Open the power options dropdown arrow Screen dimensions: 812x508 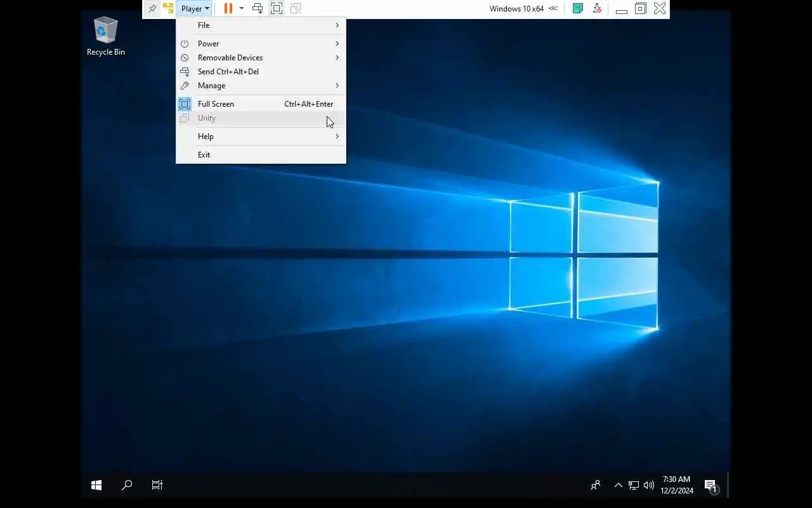[241, 8]
